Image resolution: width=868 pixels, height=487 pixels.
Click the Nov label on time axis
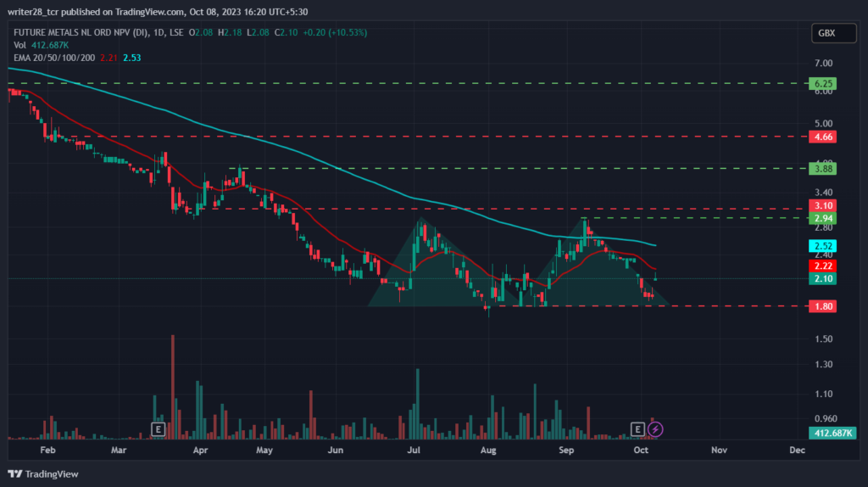click(719, 450)
